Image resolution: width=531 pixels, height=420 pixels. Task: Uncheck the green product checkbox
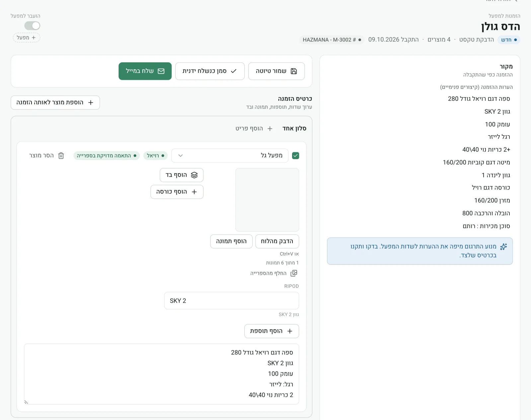(x=295, y=155)
